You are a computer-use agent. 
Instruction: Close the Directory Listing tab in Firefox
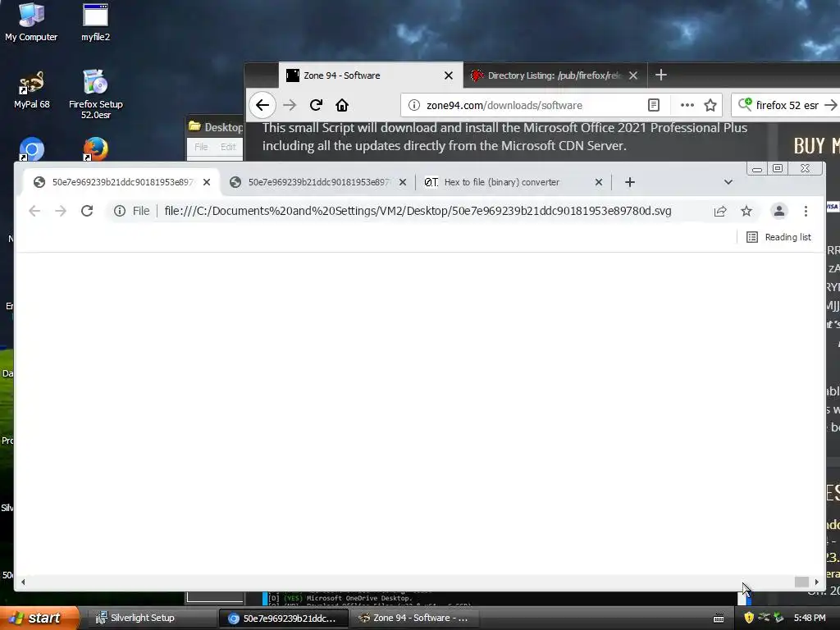(633, 75)
